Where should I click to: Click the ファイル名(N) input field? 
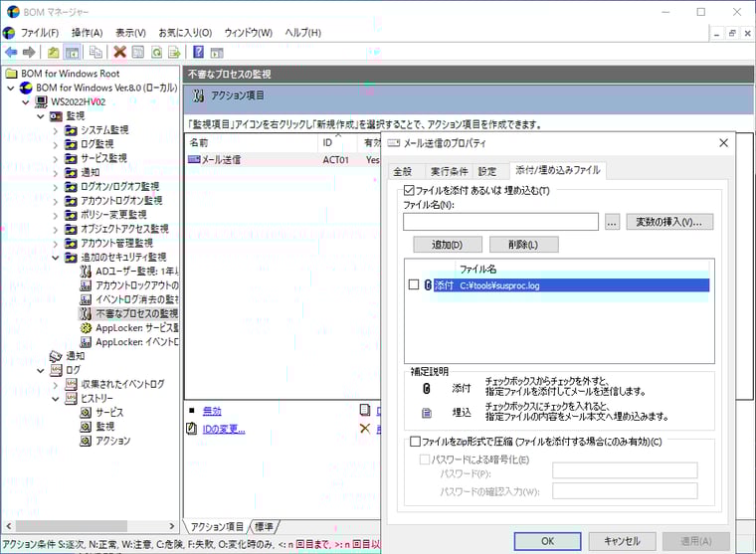pyautogui.click(x=500, y=222)
